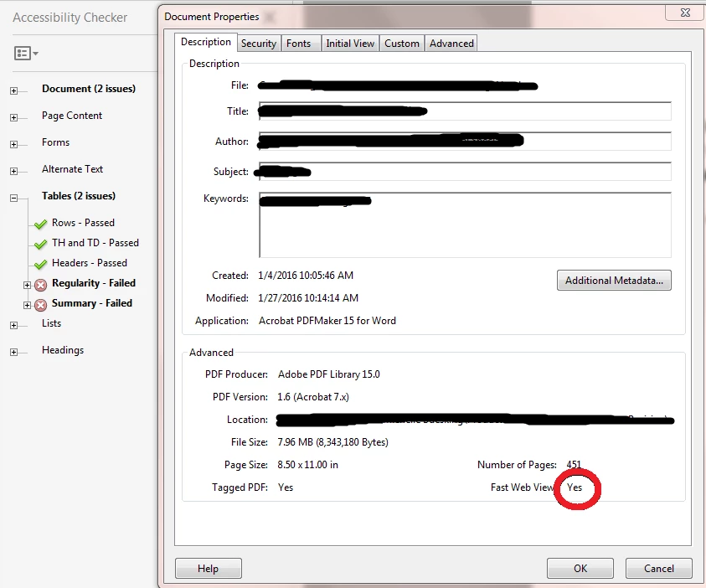
Task: Expand the Page Content node
Action: 14,118
